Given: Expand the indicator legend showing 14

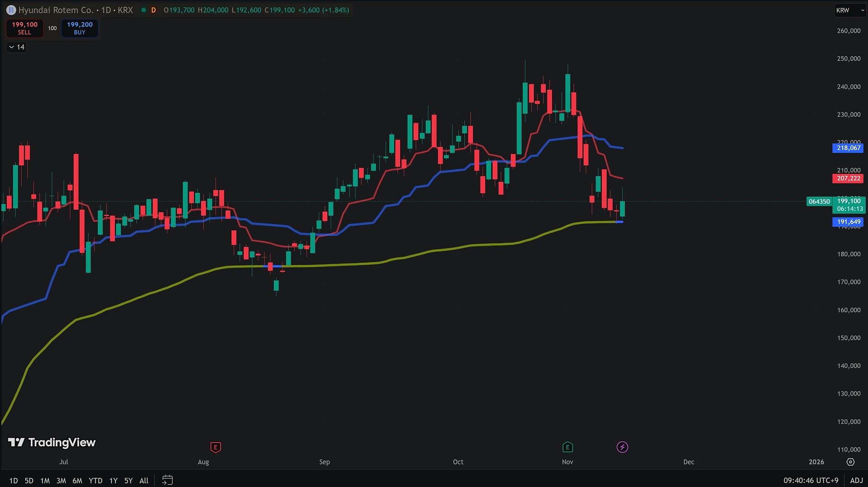Looking at the screenshot, I should click(17, 47).
